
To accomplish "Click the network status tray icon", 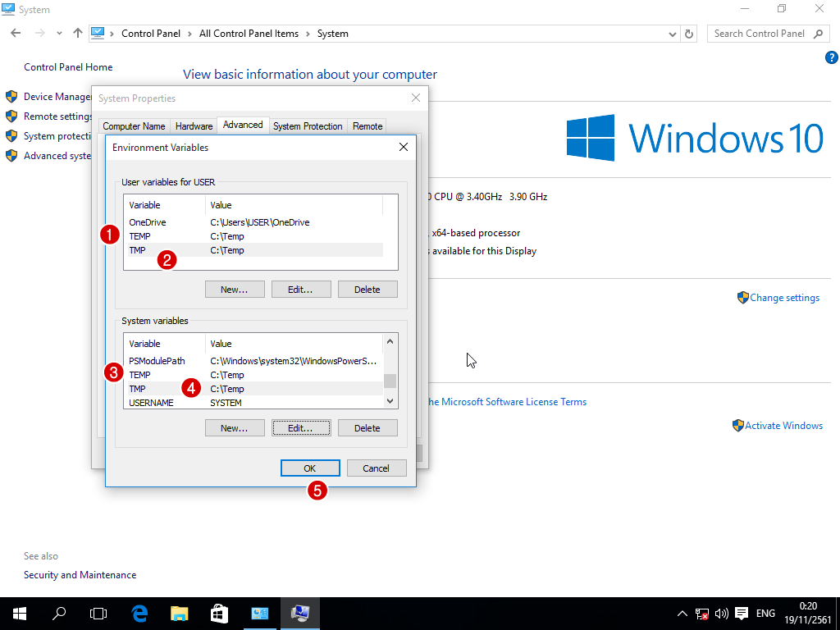I will tap(702, 614).
